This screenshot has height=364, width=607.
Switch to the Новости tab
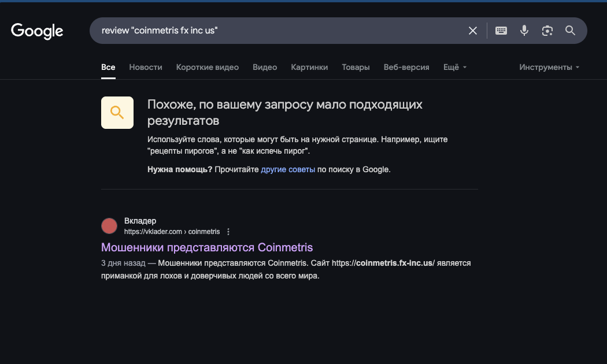pyautogui.click(x=146, y=67)
